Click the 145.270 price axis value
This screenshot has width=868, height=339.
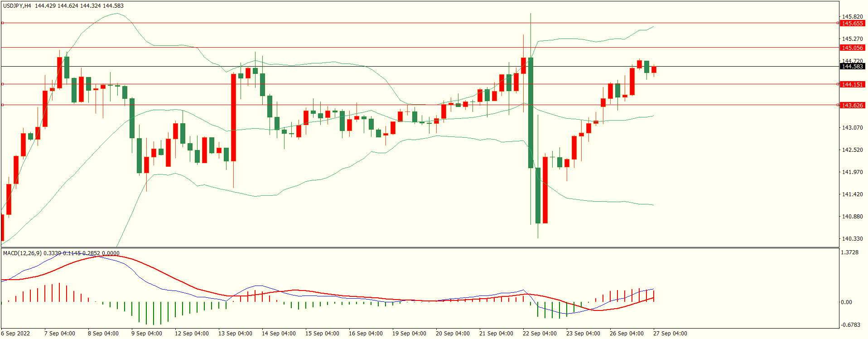point(852,39)
